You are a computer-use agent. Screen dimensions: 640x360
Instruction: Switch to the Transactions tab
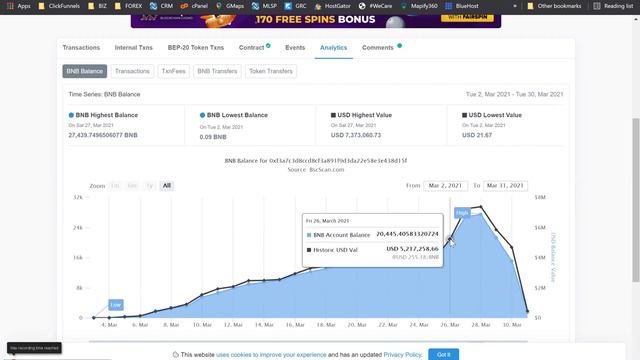(81, 48)
